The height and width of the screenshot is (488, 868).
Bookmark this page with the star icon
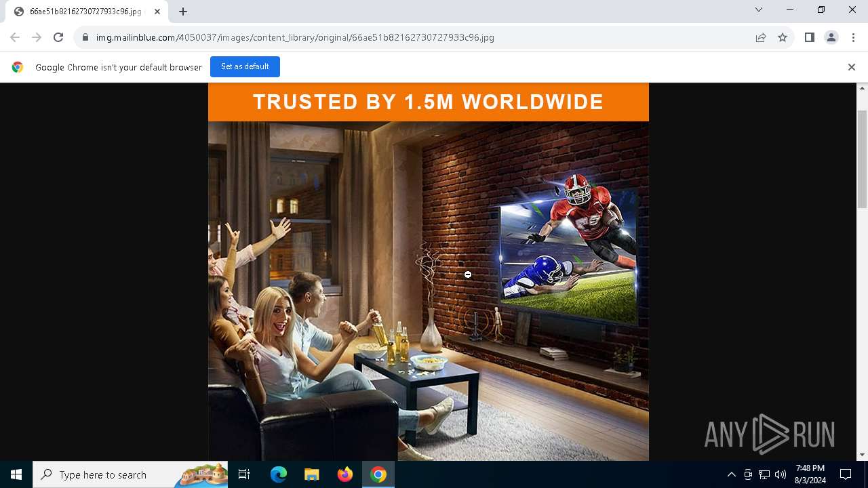[x=783, y=38]
